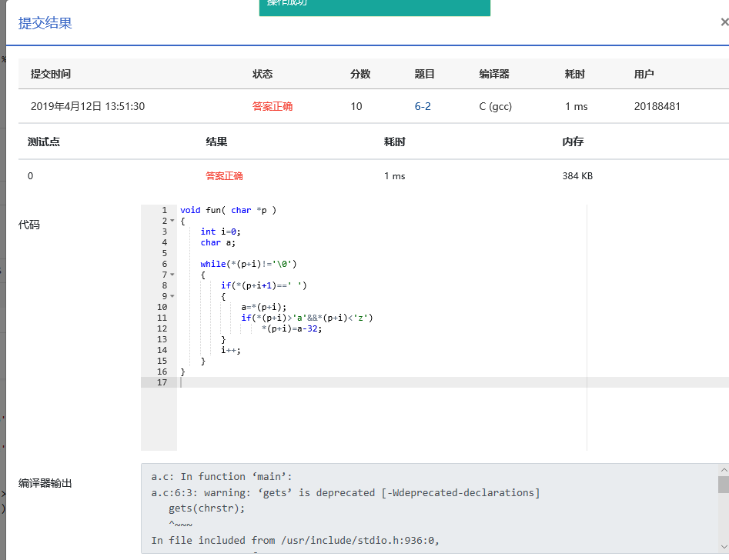
Task: Close the 提交结果 dialog
Action: point(724,23)
